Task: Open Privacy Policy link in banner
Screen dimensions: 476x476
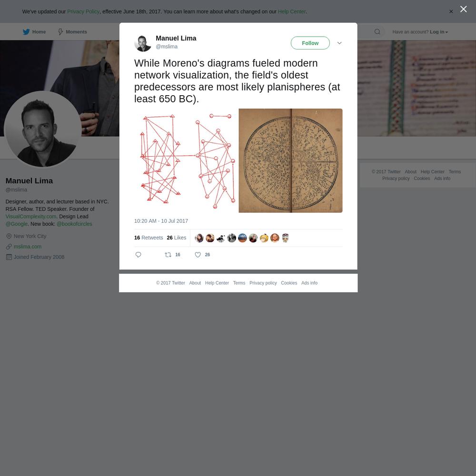Action: (x=83, y=11)
